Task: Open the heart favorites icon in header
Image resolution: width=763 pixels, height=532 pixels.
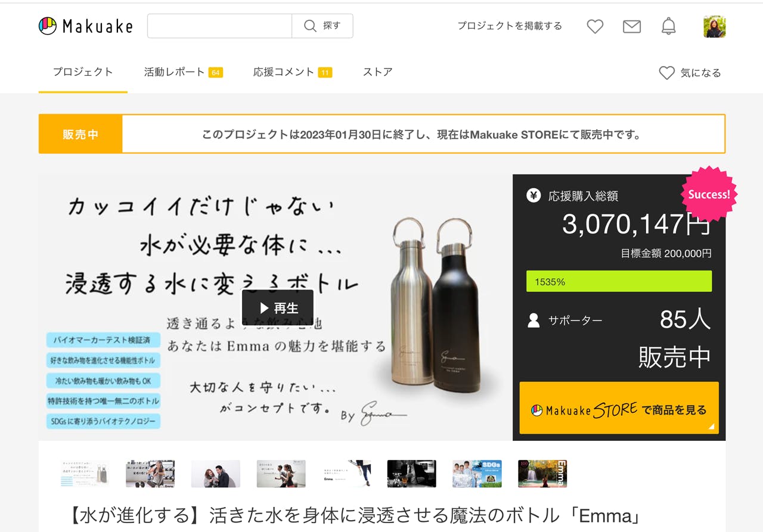Action: pos(595,26)
